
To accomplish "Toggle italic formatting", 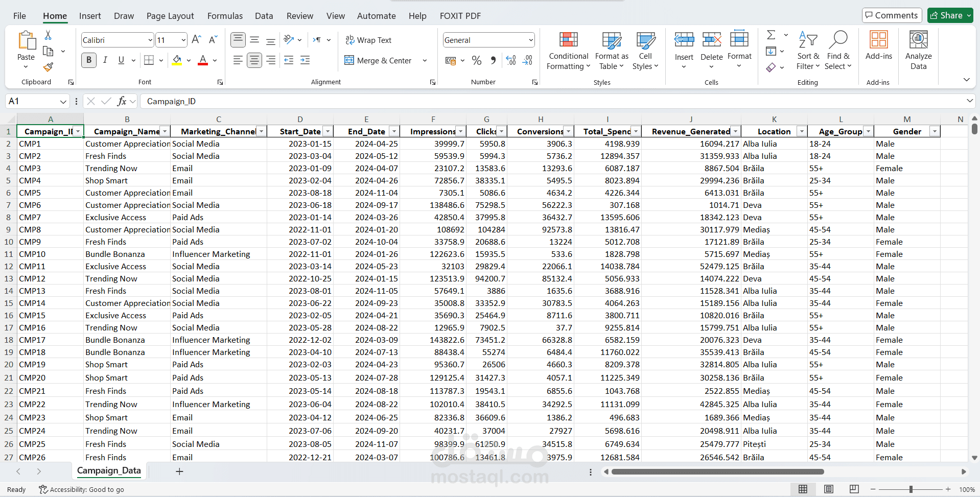I will (x=105, y=60).
